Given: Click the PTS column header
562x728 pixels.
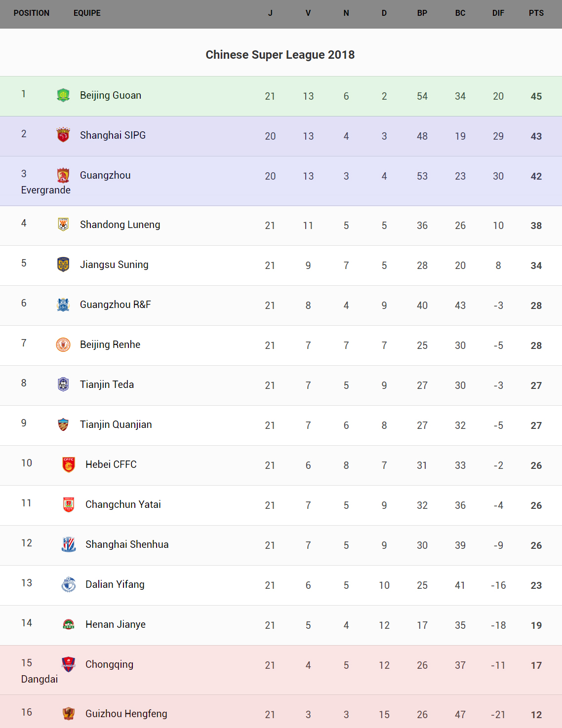Looking at the screenshot, I should [x=536, y=13].
